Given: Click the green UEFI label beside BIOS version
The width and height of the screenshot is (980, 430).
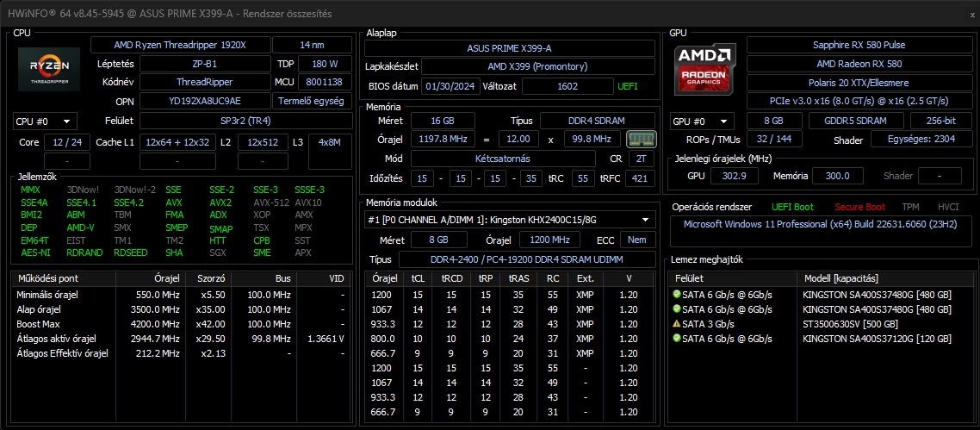Looking at the screenshot, I should pyautogui.click(x=628, y=86).
